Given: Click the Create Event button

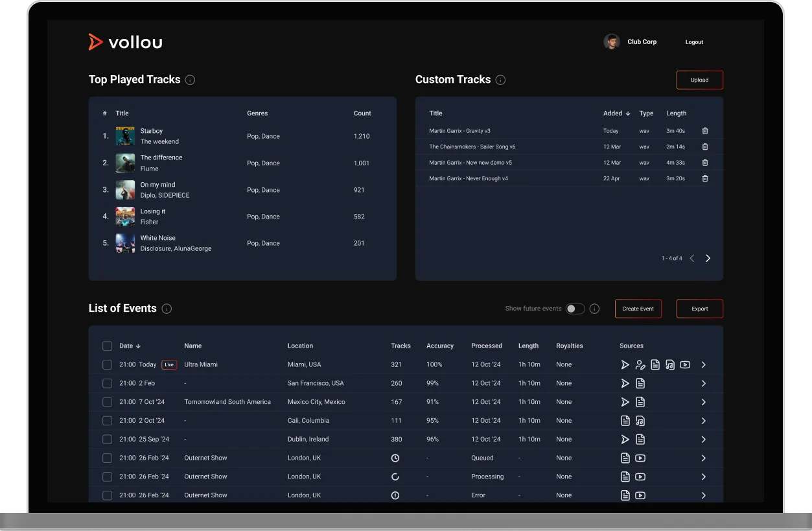Looking at the screenshot, I should [638, 309].
